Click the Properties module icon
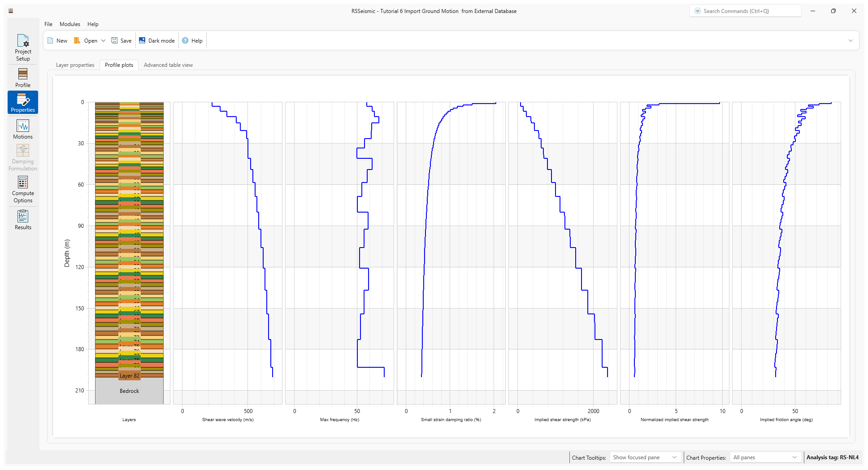The width and height of the screenshot is (868, 470). pyautogui.click(x=22, y=102)
